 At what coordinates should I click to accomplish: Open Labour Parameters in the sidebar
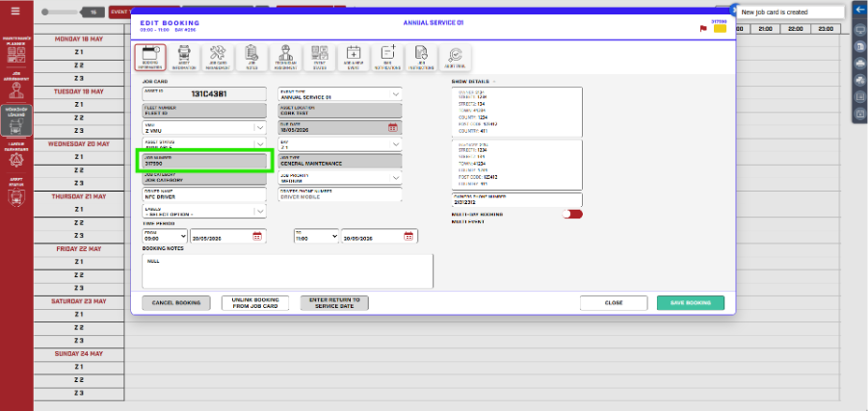[x=16, y=156]
